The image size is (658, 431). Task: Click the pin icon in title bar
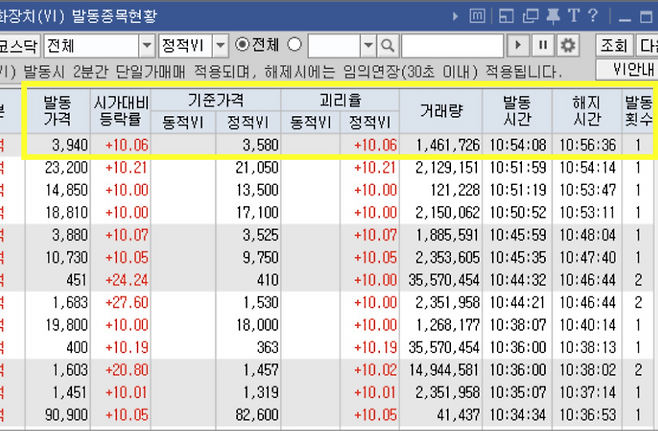pos(551,15)
